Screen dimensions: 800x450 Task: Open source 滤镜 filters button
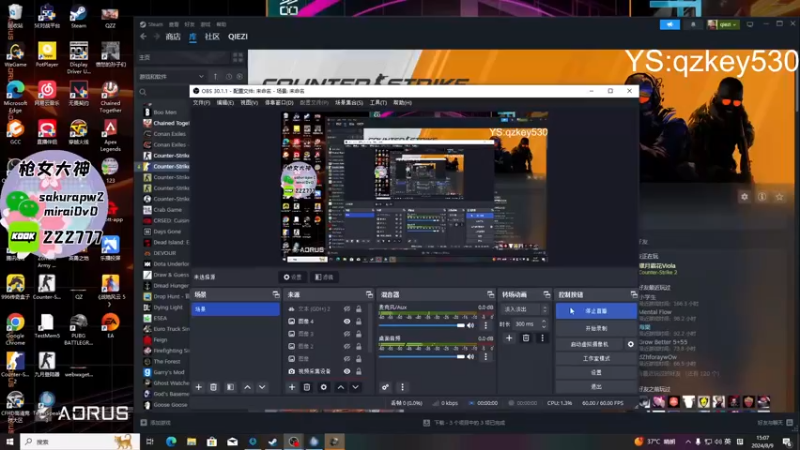tap(324, 277)
